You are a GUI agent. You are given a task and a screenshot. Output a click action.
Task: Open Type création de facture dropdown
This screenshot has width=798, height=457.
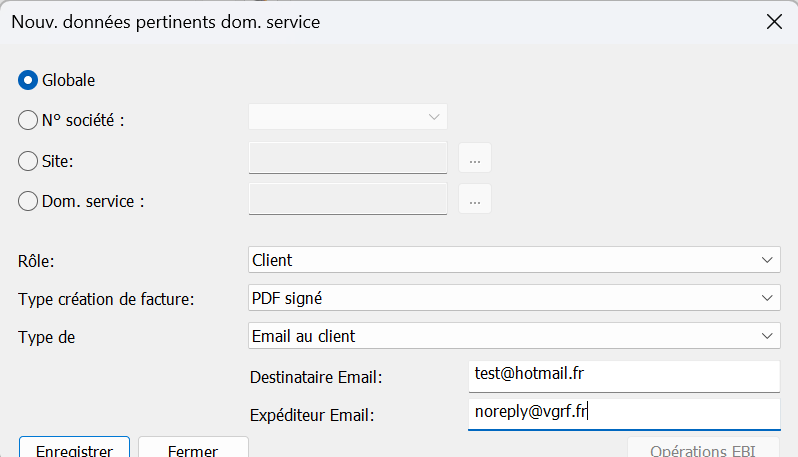(x=514, y=298)
